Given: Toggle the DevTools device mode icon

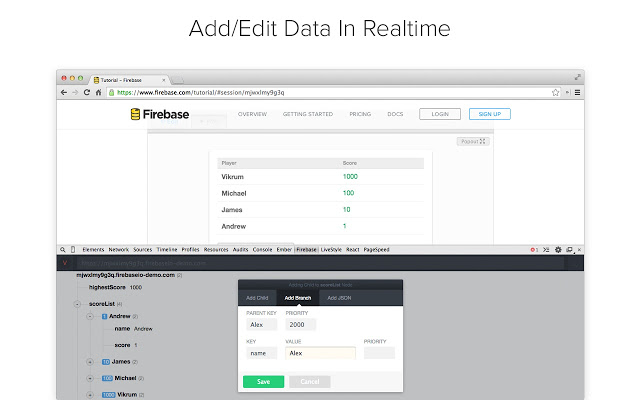Looking at the screenshot, I should click(x=73, y=249).
